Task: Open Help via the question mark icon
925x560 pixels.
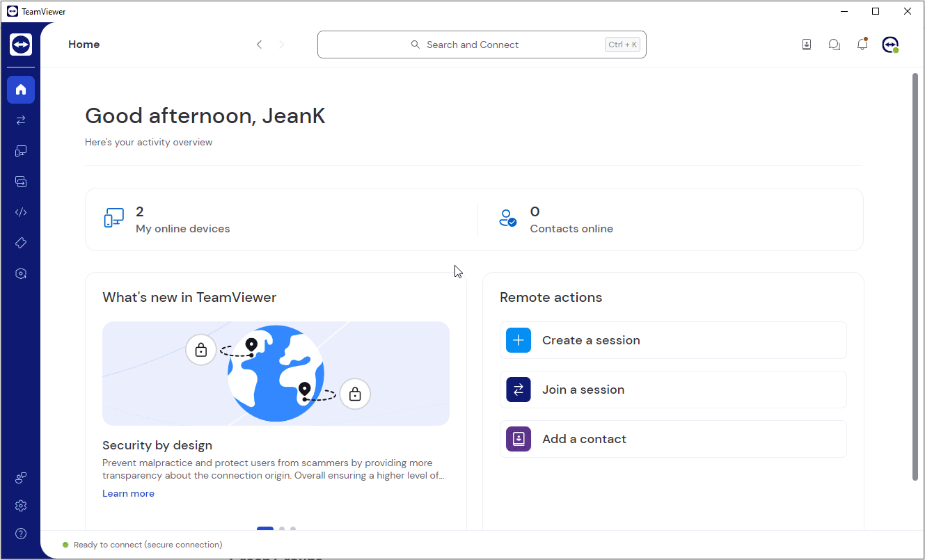Action: (21, 534)
